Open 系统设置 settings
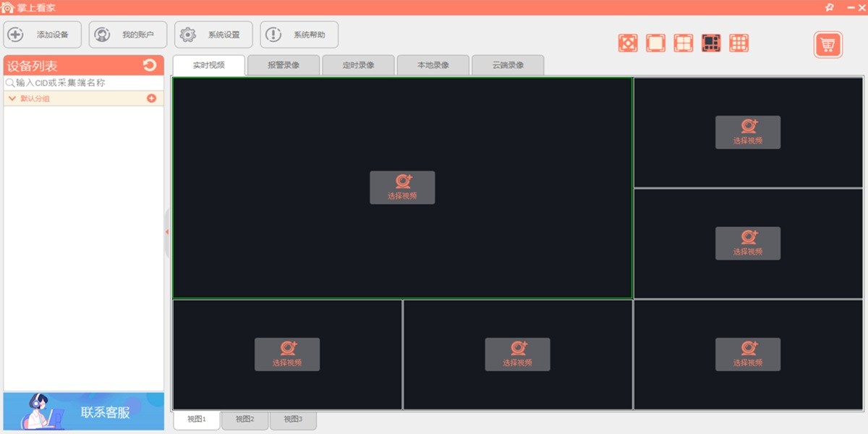The image size is (868, 434). pos(213,35)
